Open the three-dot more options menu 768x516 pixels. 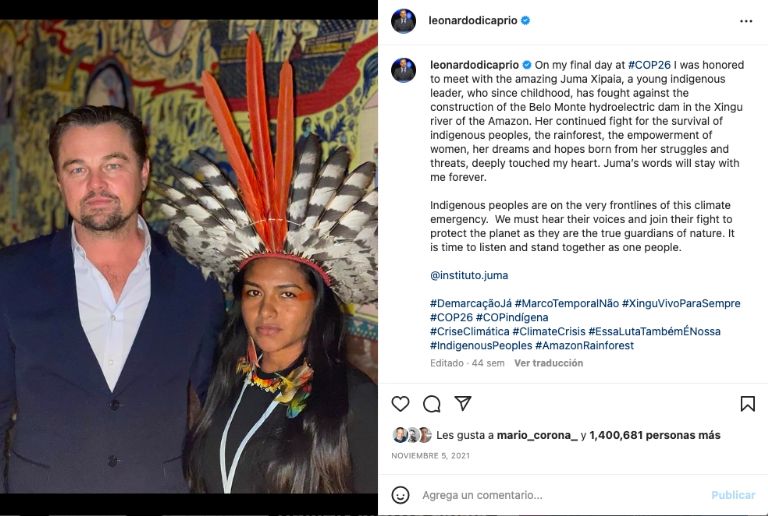(x=746, y=21)
